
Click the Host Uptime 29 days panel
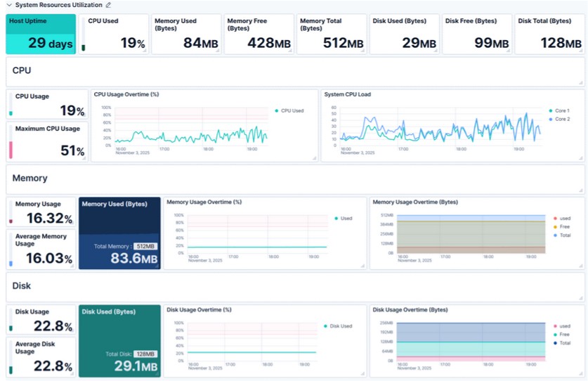[41, 34]
